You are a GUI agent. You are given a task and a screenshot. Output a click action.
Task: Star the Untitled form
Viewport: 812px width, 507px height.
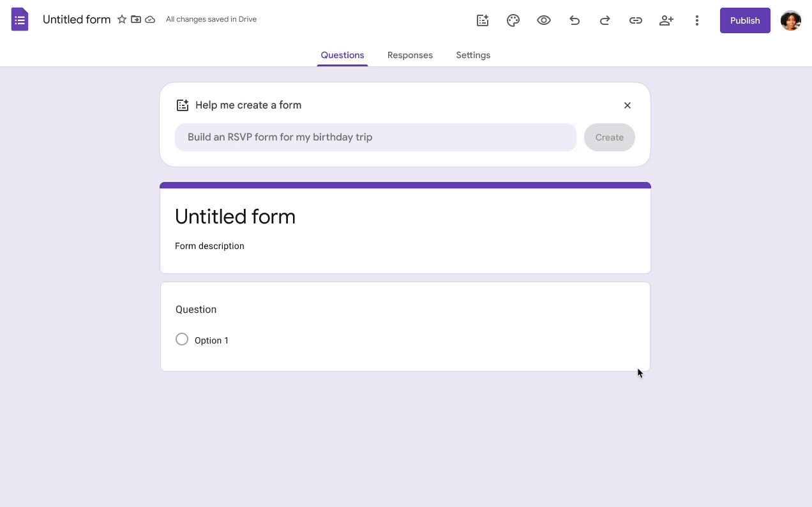pyautogui.click(x=122, y=20)
